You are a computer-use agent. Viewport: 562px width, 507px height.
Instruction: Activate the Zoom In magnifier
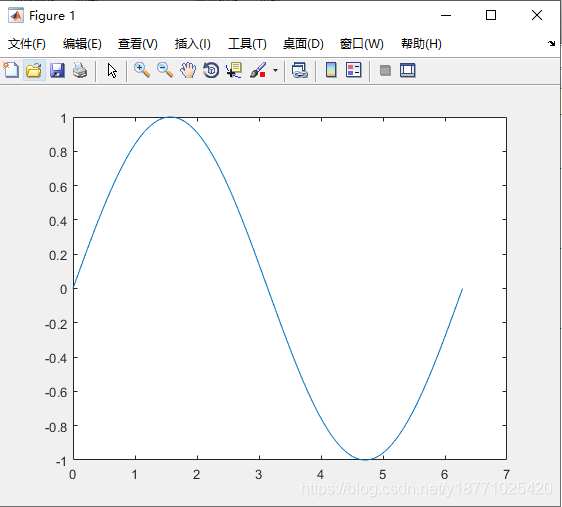pos(142,70)
